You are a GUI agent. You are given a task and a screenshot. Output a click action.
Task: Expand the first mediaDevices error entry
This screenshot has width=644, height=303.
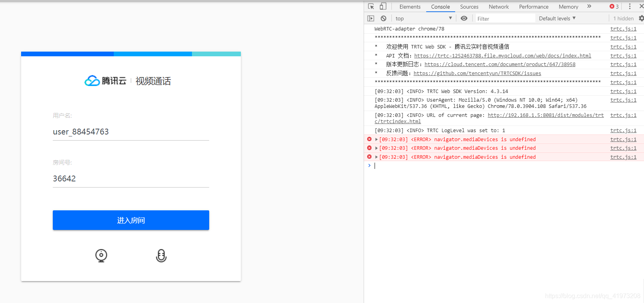tap(377, 140)
